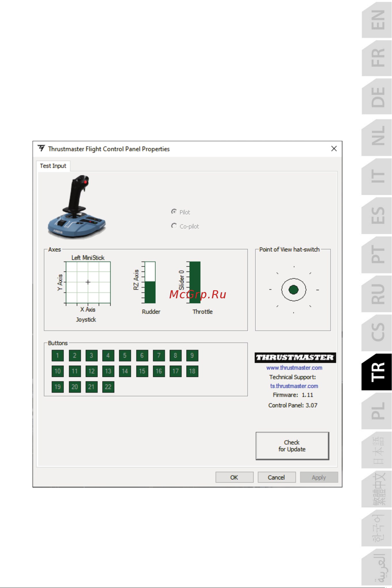
Task: Click button indicator 18
Action: [x=192, y=371]
